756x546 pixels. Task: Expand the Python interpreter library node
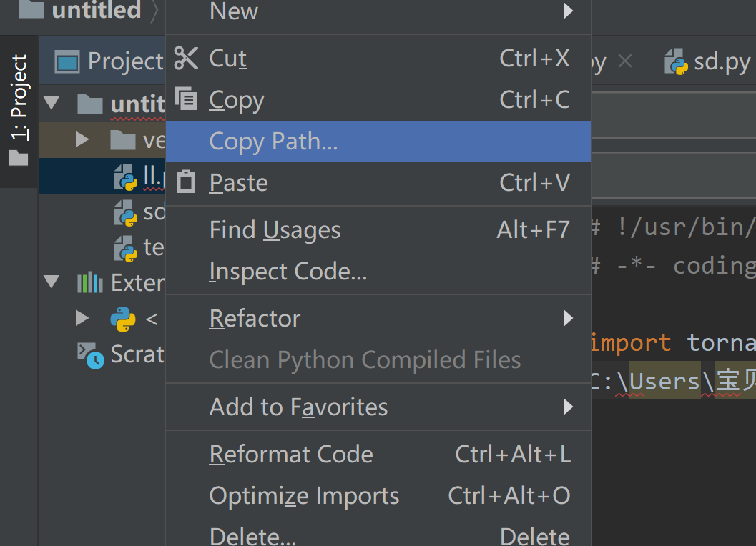coord(83,319)
